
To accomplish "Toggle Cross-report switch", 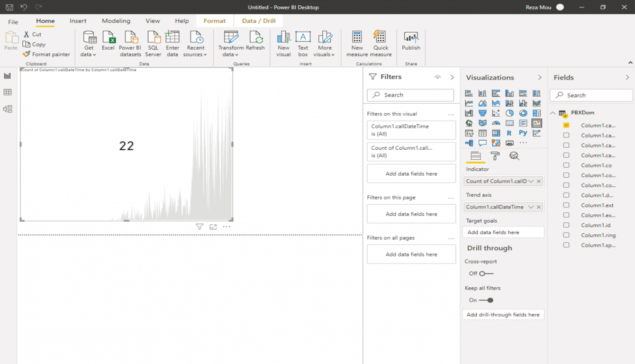I will tap(486, 274).
